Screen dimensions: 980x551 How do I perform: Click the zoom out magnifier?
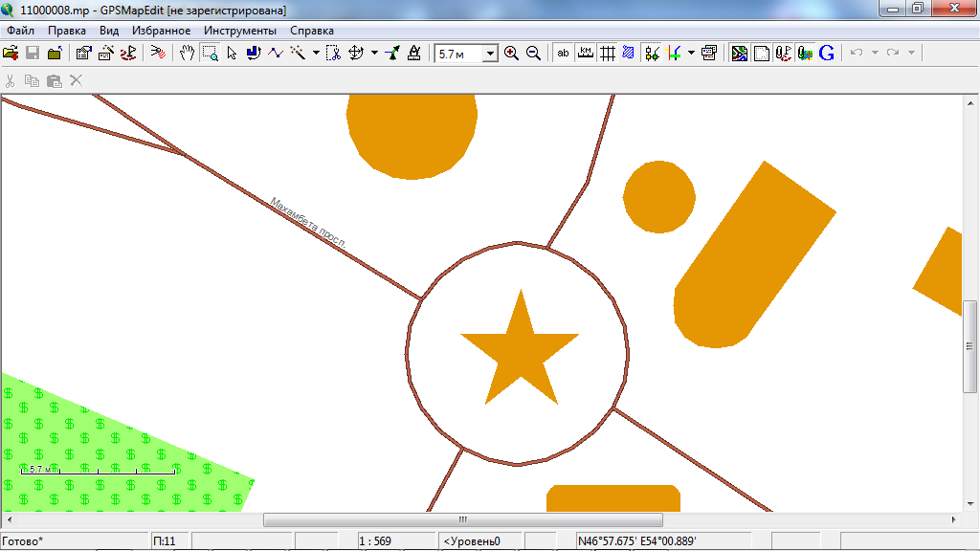(533, 54)
